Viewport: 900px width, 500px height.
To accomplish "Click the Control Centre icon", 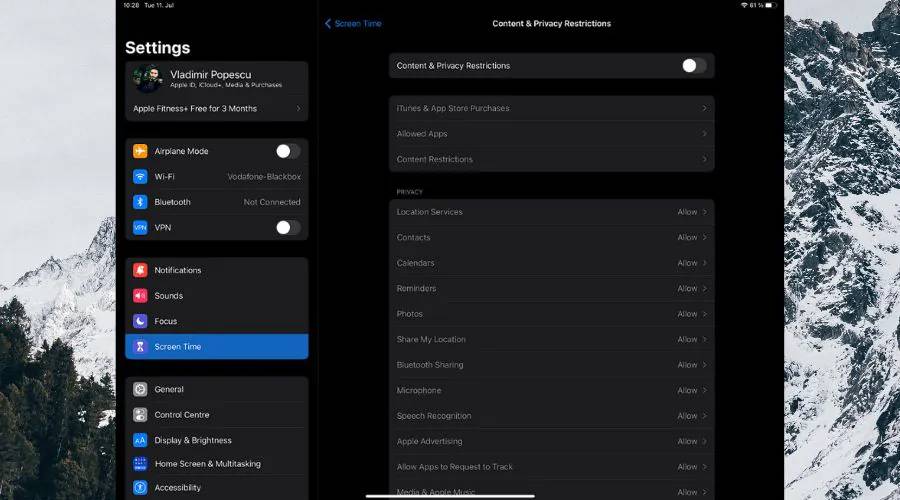I will coord(140,414).
